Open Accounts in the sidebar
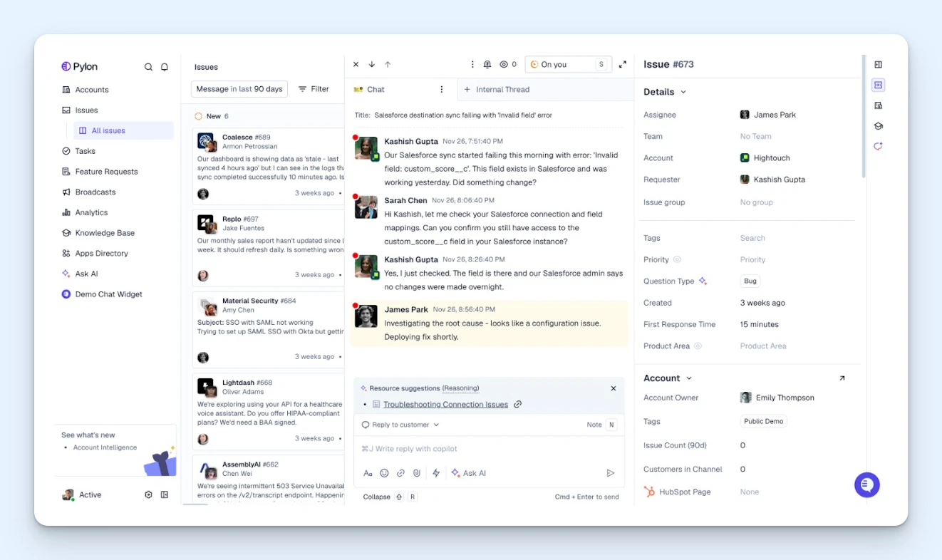Image resolution: width=942 pixels, height=560 pixels. (x=92, y=90)
